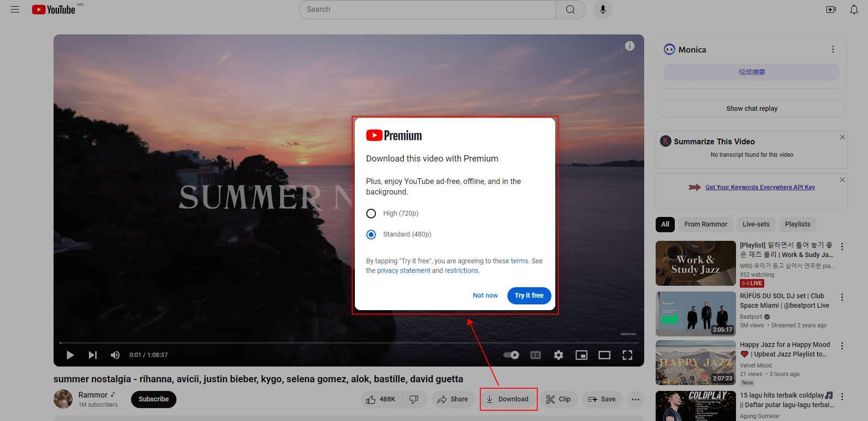This screenshot has height=421, width=868.
Task: Open the Create video icon
Action: 831,10
